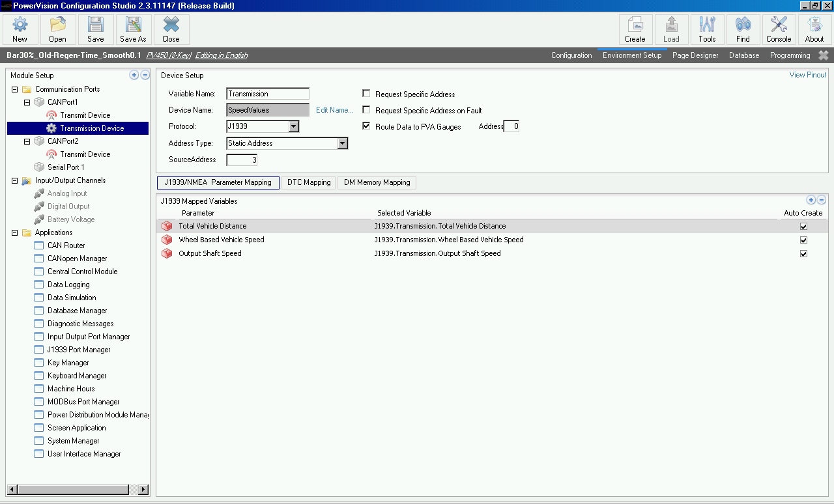Select the J1939/NMEA Parameter Mapping tab
This screenshot has width=834, height=504.
[x=218, y=183]
